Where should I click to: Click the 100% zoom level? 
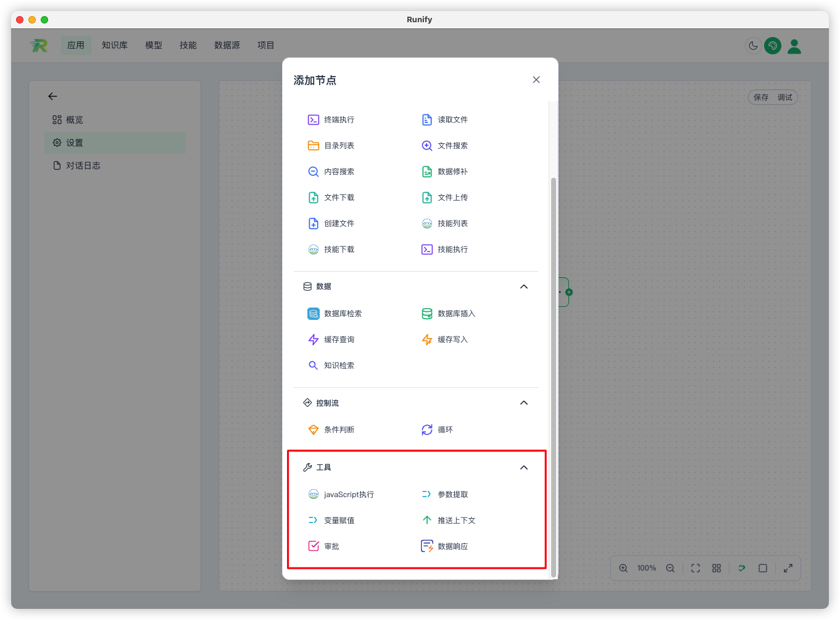click(x=647, y=568)
